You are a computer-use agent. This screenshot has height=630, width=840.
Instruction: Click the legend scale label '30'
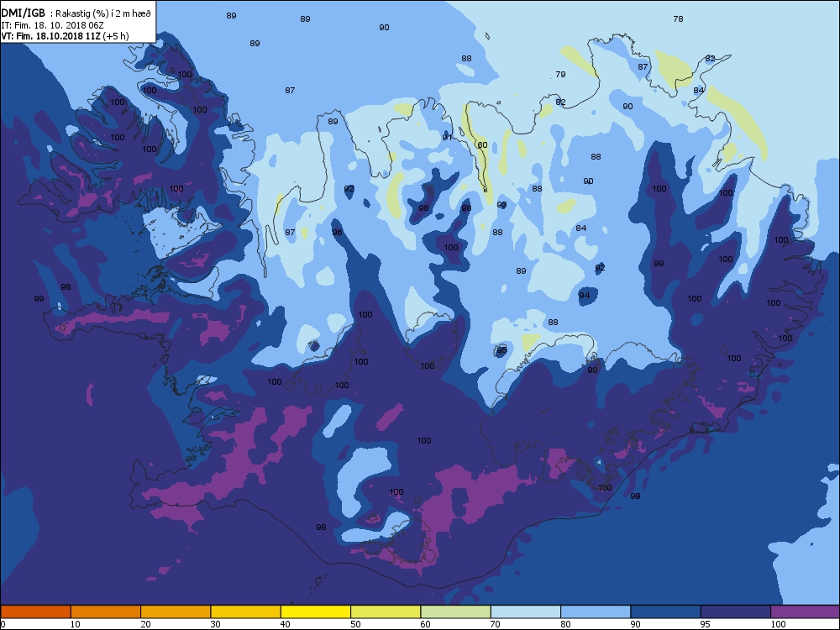pos(215,624)
